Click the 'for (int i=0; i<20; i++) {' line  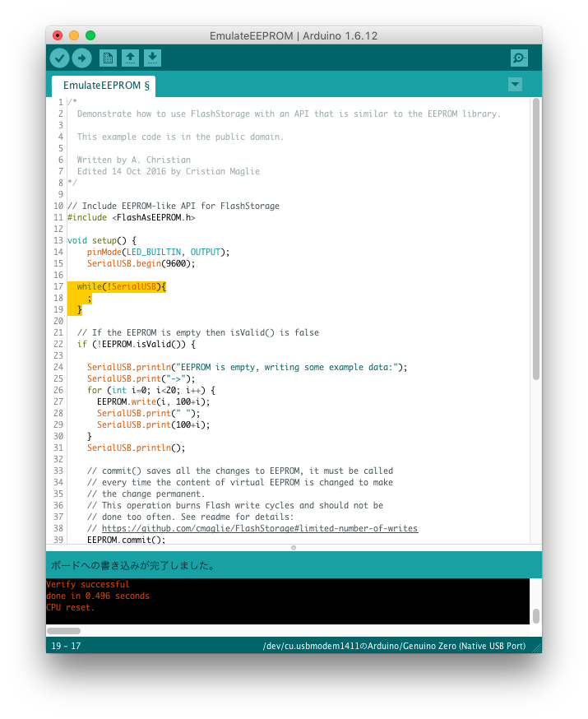151,390
